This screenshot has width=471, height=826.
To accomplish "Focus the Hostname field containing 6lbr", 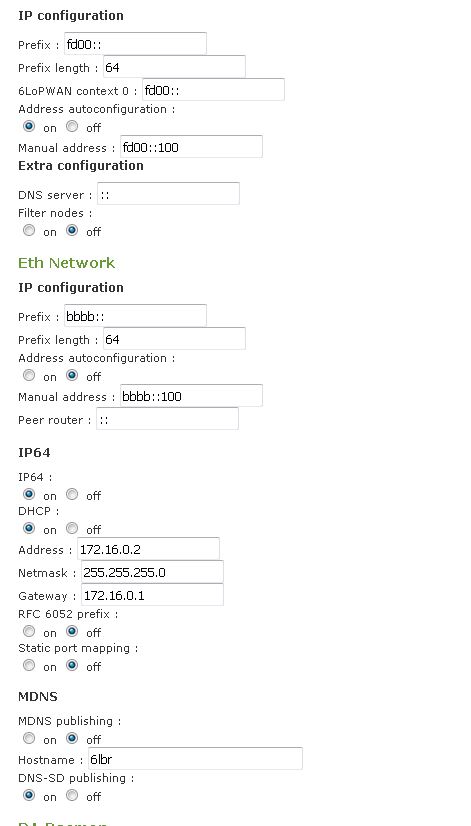I will coord(195,758).
